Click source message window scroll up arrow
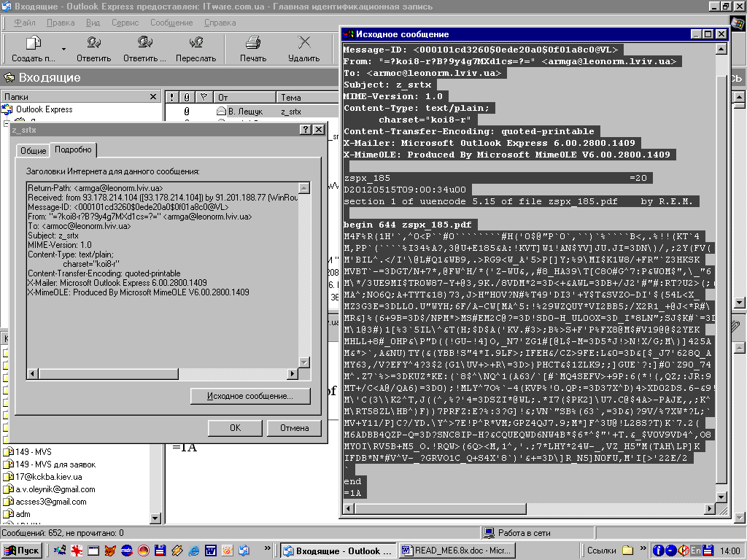 pyautogui.click(x=721, y=49)
